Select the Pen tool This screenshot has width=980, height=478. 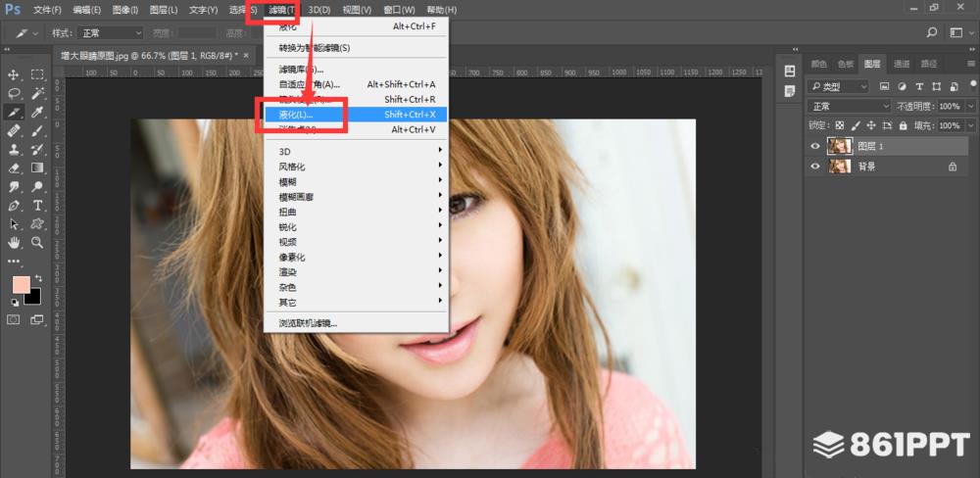[13, 206]
